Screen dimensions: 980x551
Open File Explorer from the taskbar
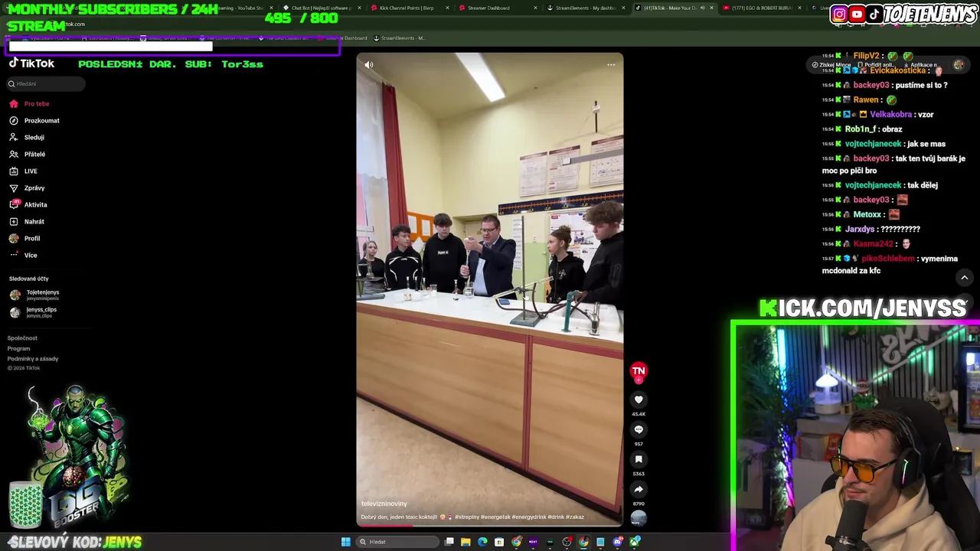[x=465, y=542]
